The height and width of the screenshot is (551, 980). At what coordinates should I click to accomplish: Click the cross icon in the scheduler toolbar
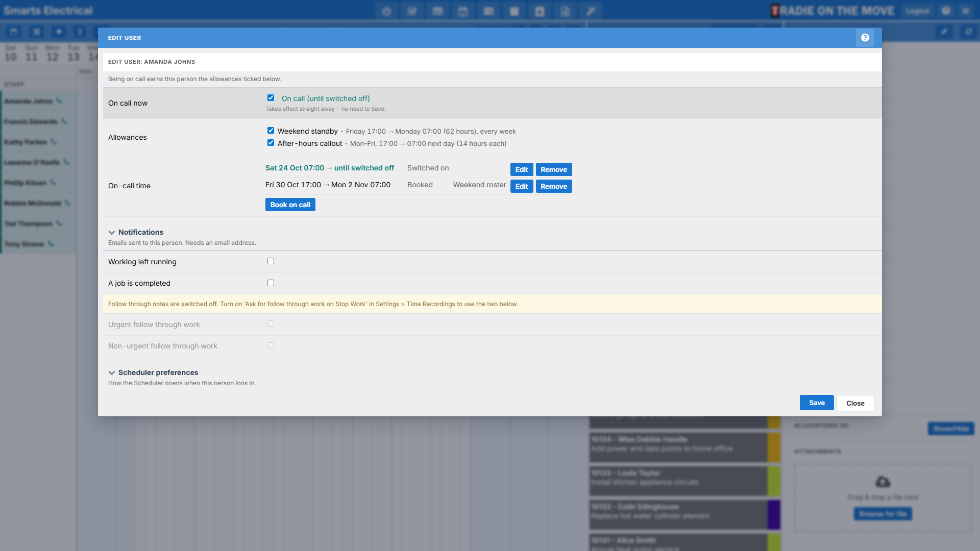[x=36, y=32]
